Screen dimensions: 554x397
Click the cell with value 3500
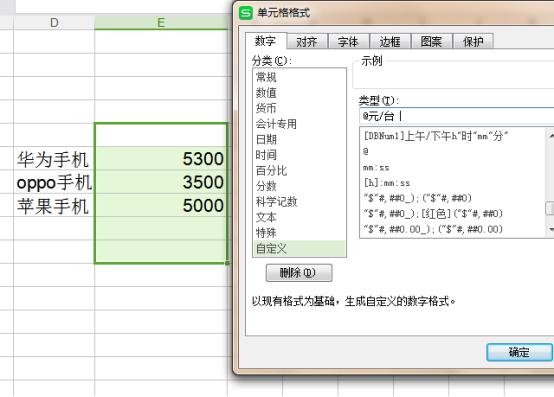tap(161, 182)
